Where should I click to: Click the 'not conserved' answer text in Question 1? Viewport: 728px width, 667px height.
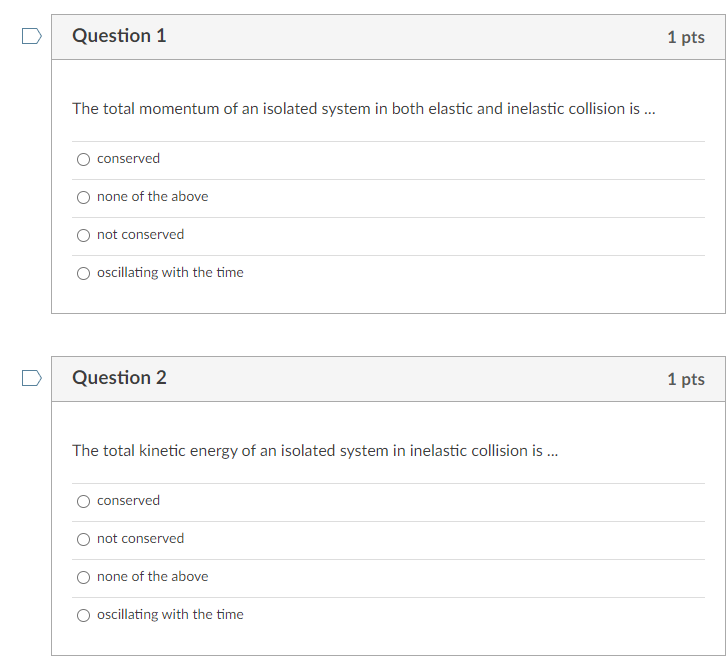click(x=140, y=235)
